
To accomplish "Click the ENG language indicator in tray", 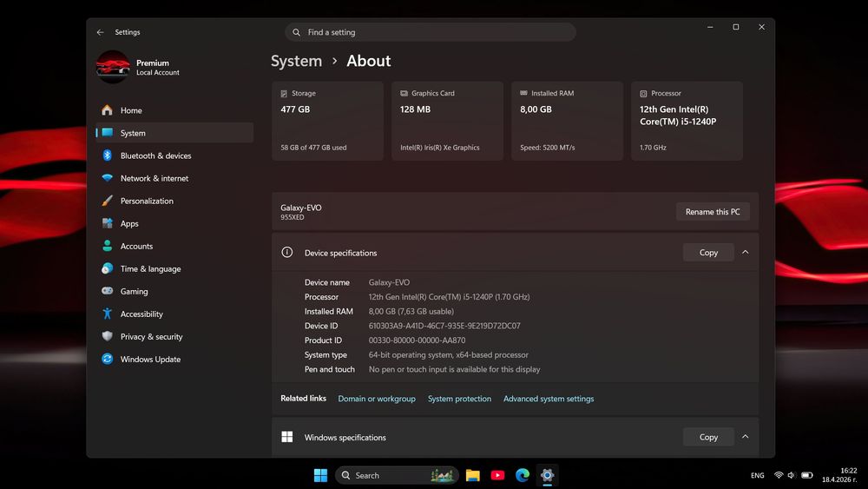I will click(x=757, y=475).
